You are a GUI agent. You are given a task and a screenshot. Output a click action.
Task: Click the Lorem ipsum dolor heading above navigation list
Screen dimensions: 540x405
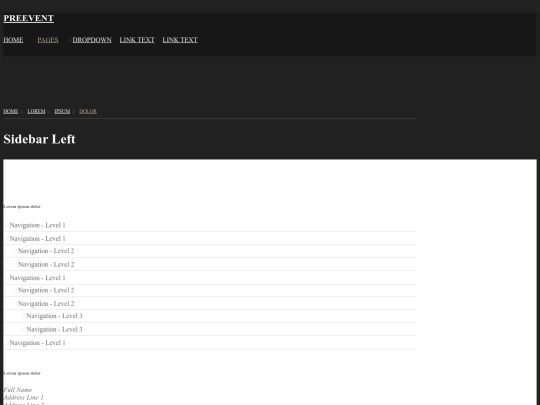[x=22, y=207]
